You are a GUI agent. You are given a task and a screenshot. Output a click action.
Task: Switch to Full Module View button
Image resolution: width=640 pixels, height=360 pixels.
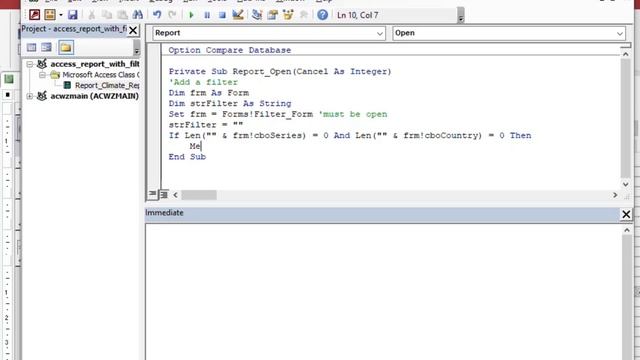click(x=164, y=195)
